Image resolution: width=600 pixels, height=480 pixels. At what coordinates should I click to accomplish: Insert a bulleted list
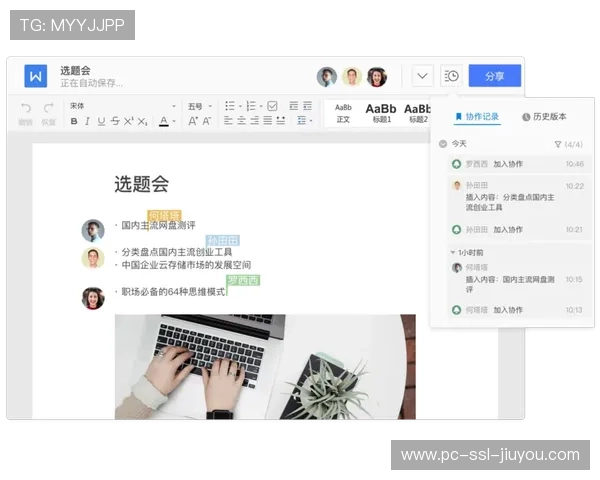[230, 106]
